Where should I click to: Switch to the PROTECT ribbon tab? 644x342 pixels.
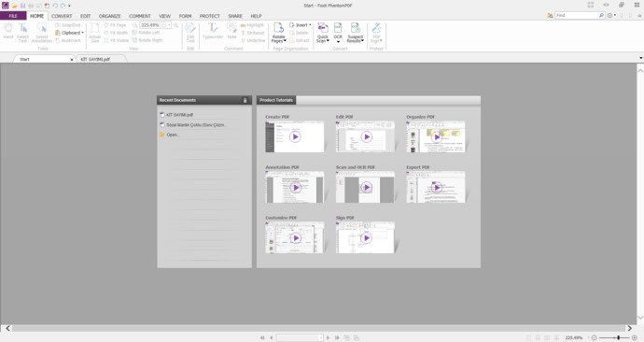[x=210, y=16]
